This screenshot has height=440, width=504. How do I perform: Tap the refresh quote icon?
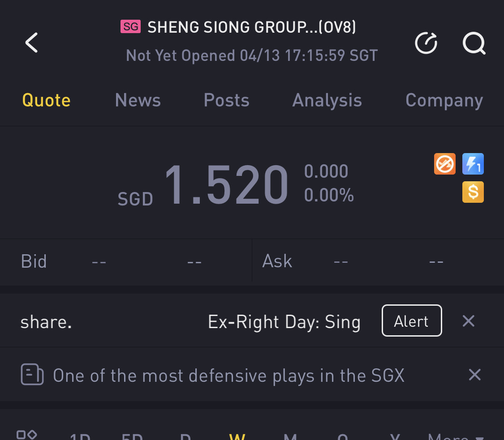[426, 43]
